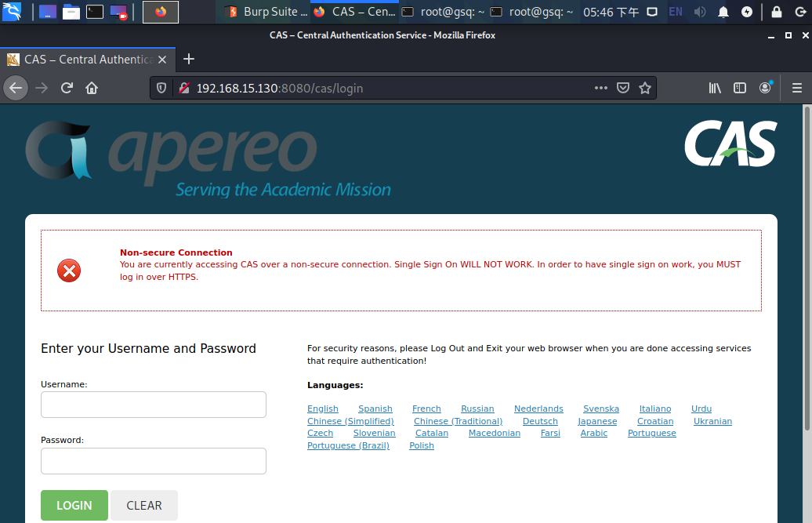The image size is (812, 523).
Task: Bookmark this page using the star
Action: coord(645,88)
